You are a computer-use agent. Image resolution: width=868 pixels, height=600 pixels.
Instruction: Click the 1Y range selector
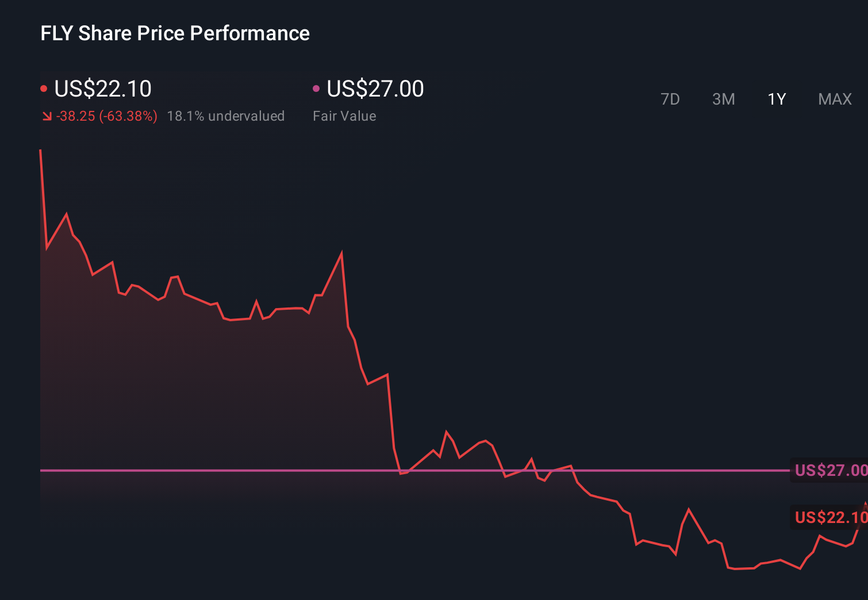(x=776, y=99)
